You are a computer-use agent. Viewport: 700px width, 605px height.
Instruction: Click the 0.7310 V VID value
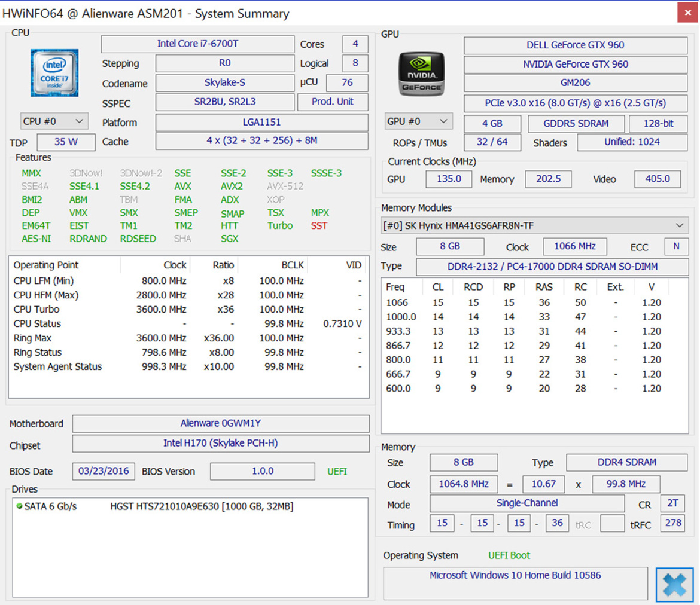(x=342, y=324)
